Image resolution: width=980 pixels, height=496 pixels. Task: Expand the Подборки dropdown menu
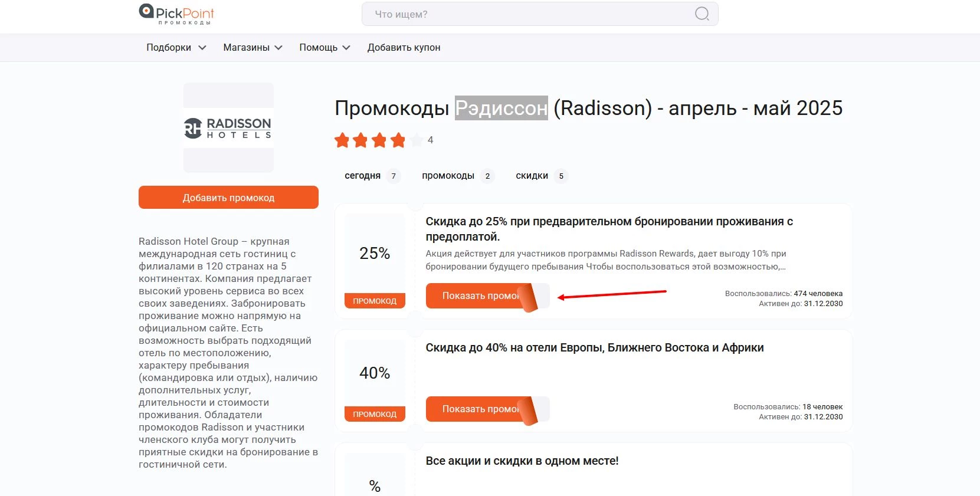tap(176, 48)
